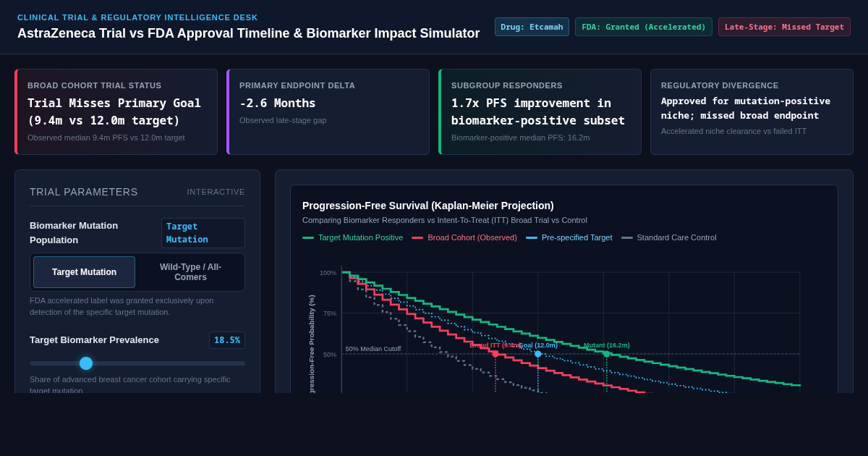
Task: Toggle Target Mutation Positive legend series
Action: coord(353,237)
